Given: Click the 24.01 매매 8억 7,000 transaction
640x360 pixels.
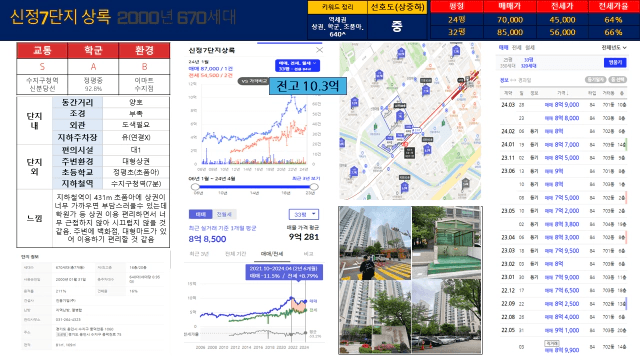Looking at the screenshot, I should 563,144.
